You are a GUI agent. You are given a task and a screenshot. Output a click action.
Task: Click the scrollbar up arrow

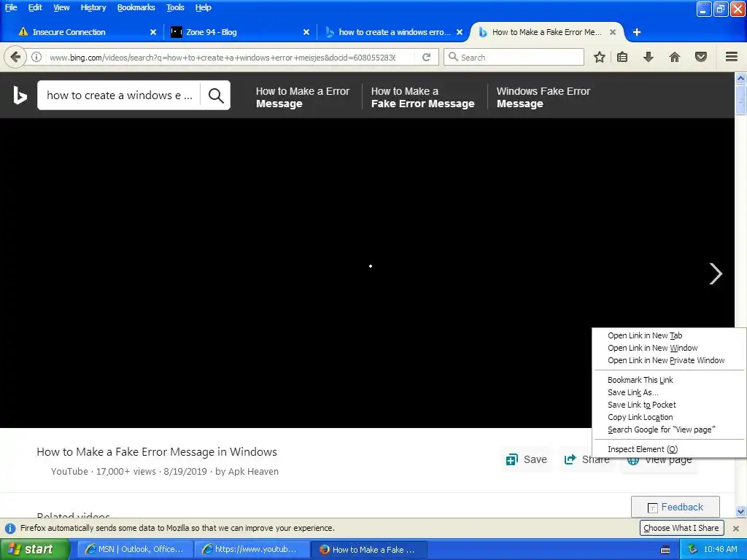[740, 78]
